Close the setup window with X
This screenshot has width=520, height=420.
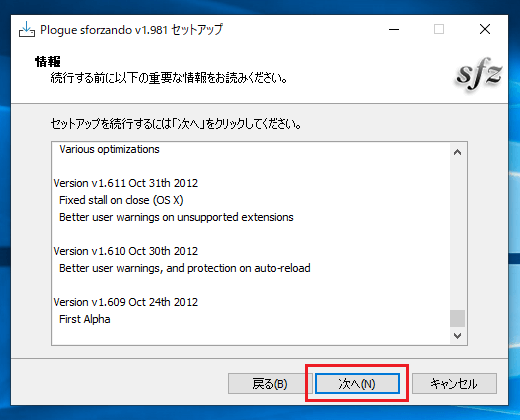[x=485, y=29]
